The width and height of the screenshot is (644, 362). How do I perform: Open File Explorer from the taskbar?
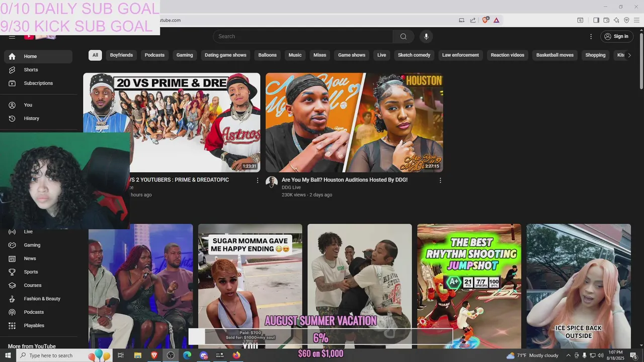coord(137,355)
